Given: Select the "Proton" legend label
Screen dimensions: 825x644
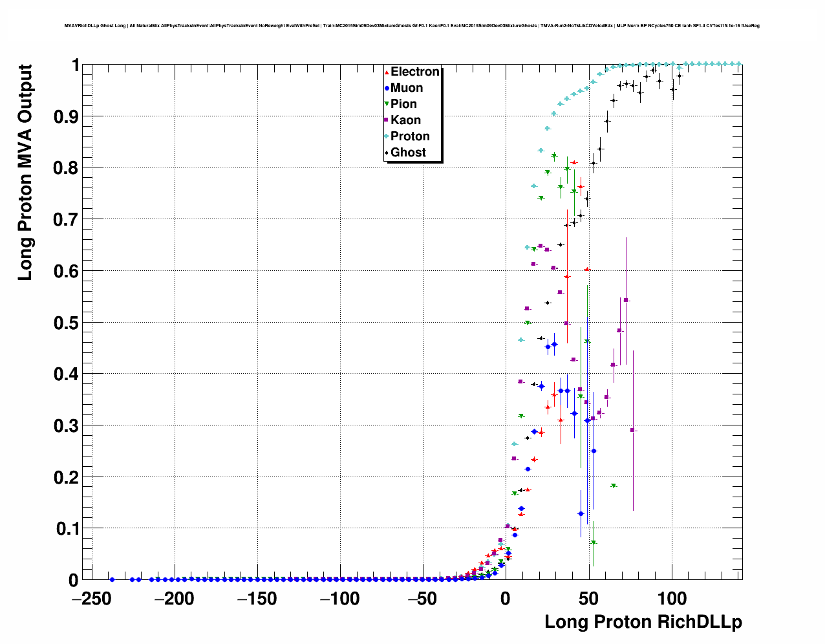Looking at the screenshot, I should [x=410, y=136].
